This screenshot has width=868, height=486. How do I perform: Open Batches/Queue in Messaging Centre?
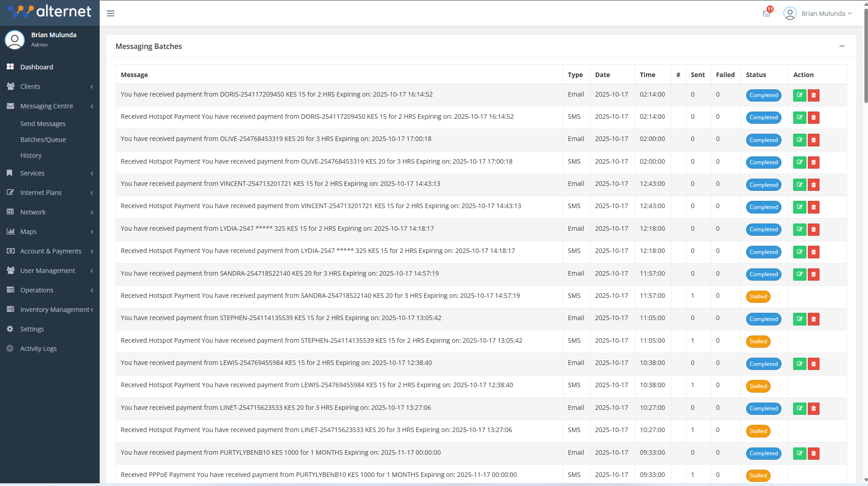tap(43, 140)
